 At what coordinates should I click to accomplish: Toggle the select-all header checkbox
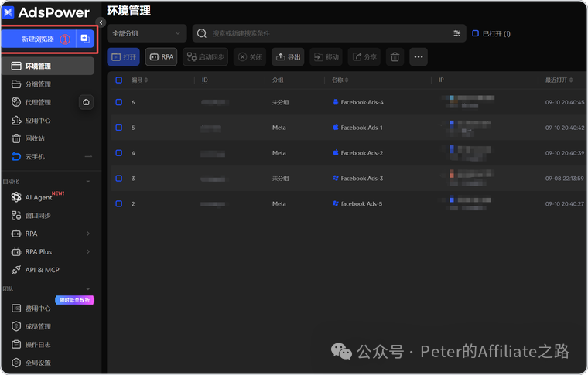pos(119,80)
